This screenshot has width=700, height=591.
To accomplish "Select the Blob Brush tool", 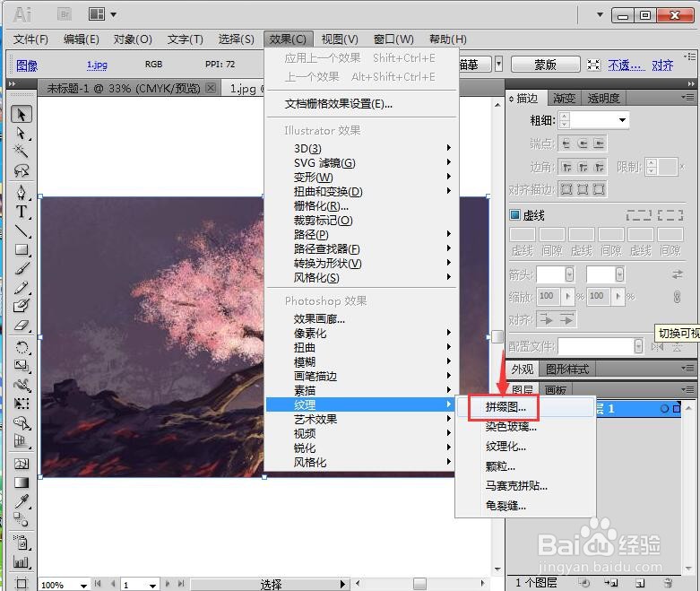I will point(21,306).
